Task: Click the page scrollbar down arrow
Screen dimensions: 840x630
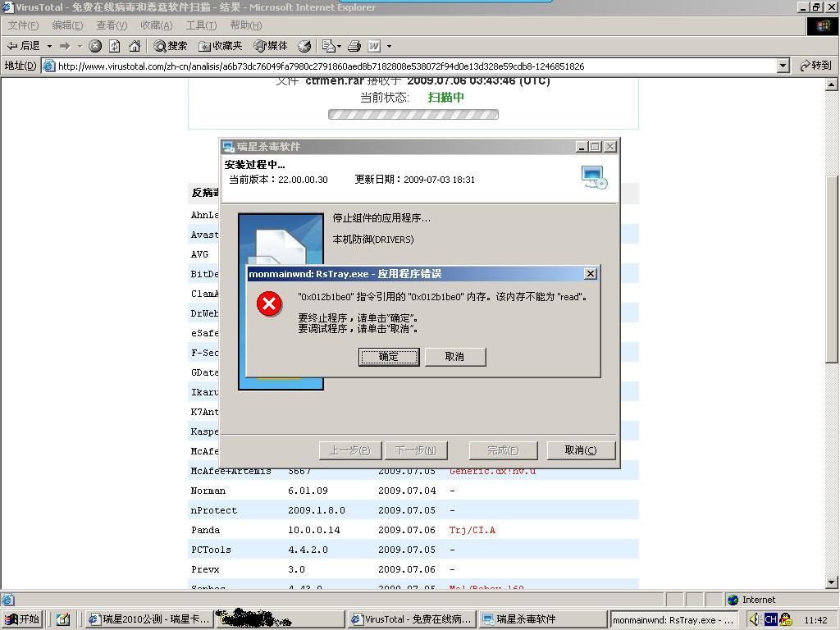Action: (x=832, y=582)
